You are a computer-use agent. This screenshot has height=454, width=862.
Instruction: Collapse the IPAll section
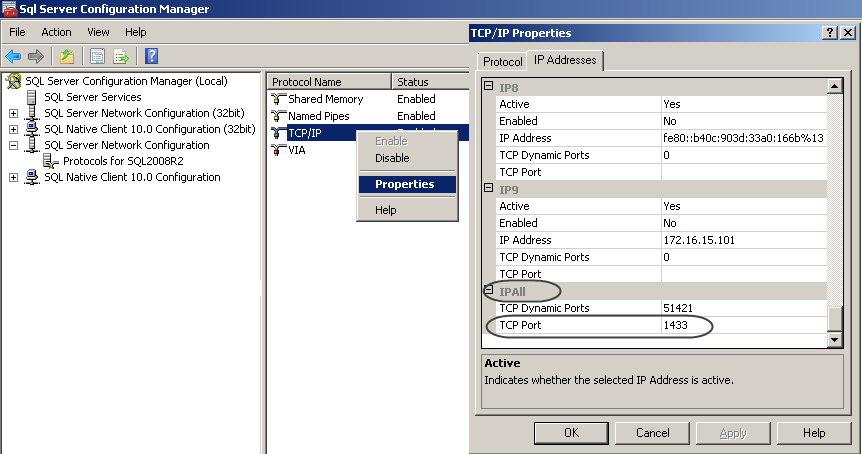point(488,290)
